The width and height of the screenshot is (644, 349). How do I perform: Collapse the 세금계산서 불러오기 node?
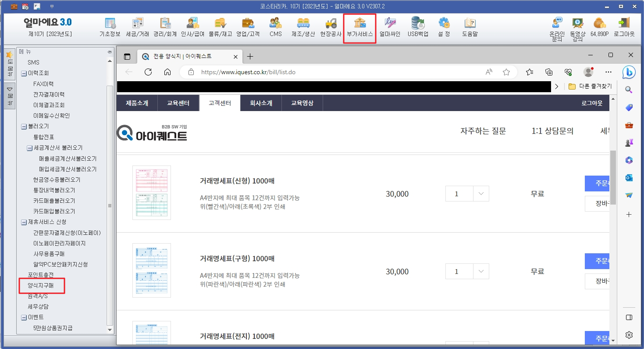30,148
